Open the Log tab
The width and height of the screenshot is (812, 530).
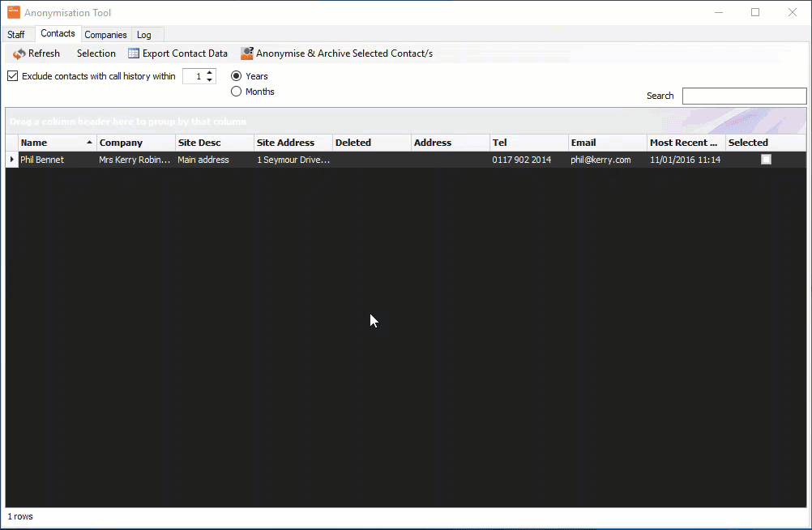coord(144,35)
